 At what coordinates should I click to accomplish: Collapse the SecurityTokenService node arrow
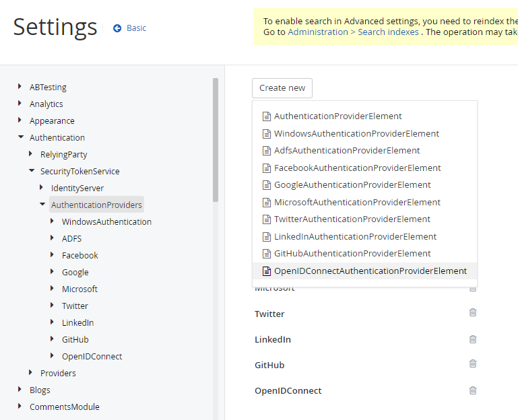click(32, 171)
